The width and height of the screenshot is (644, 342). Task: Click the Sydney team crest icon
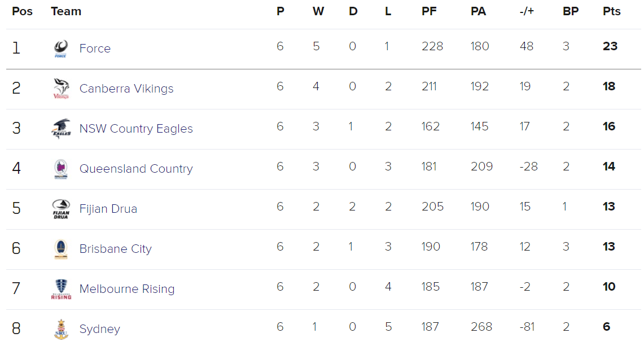pyautogui.click(x=61, y=329)
